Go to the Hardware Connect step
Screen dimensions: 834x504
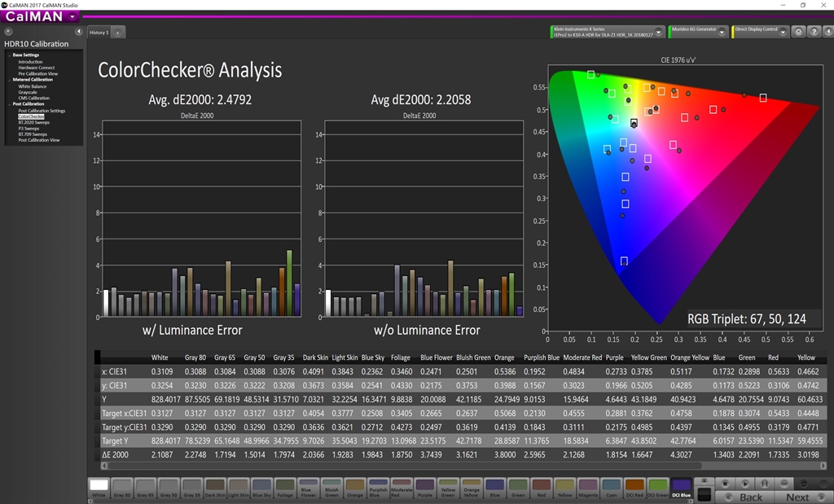pyautogui.click(x=36, y=68)
